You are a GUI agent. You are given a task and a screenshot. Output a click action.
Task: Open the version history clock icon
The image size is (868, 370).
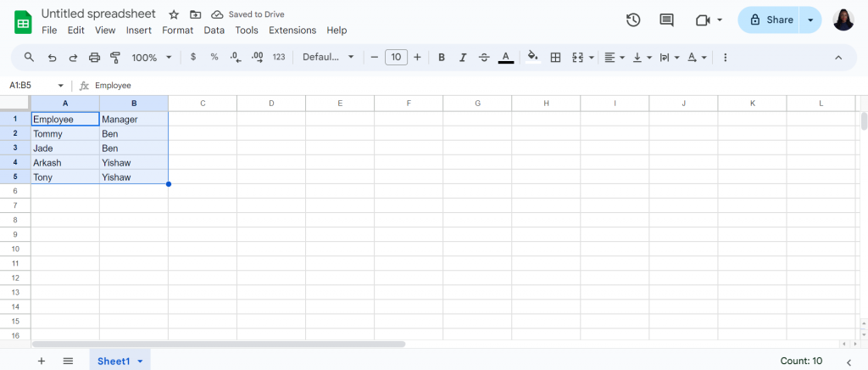(633, 20)
